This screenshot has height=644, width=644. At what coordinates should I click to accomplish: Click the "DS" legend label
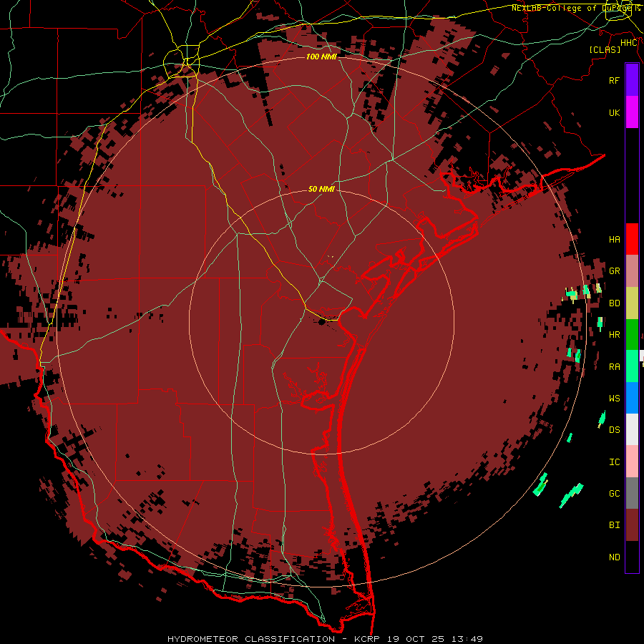(x=614, y=429)
